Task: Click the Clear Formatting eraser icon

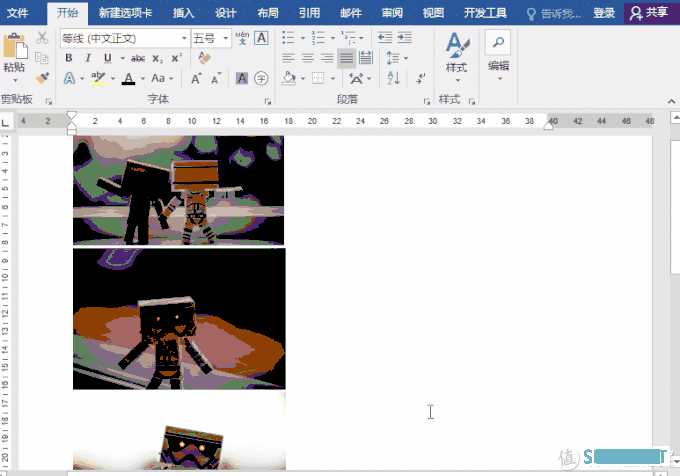Action: 204,58
